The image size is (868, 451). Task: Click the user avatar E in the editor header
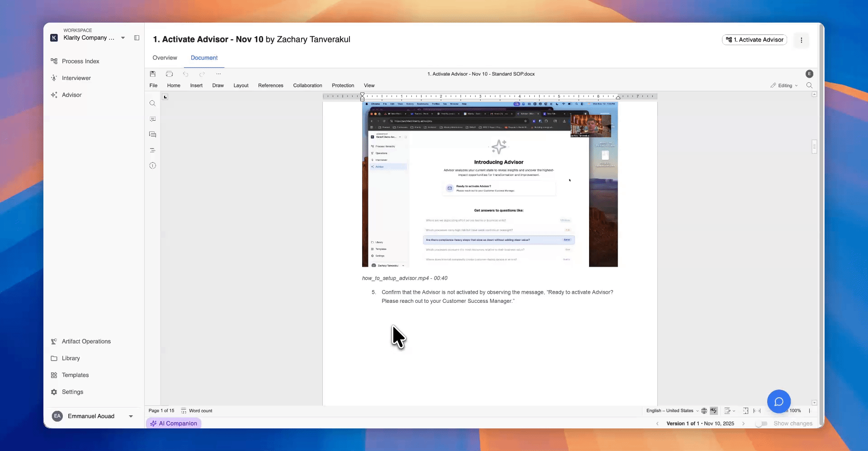pyautogui.click(x=809, y=74)
